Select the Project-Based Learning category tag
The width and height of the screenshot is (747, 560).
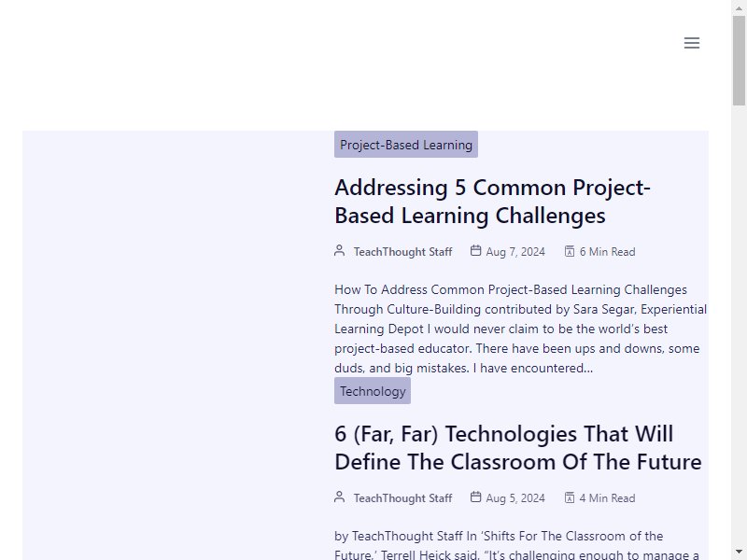pos(406,145)
